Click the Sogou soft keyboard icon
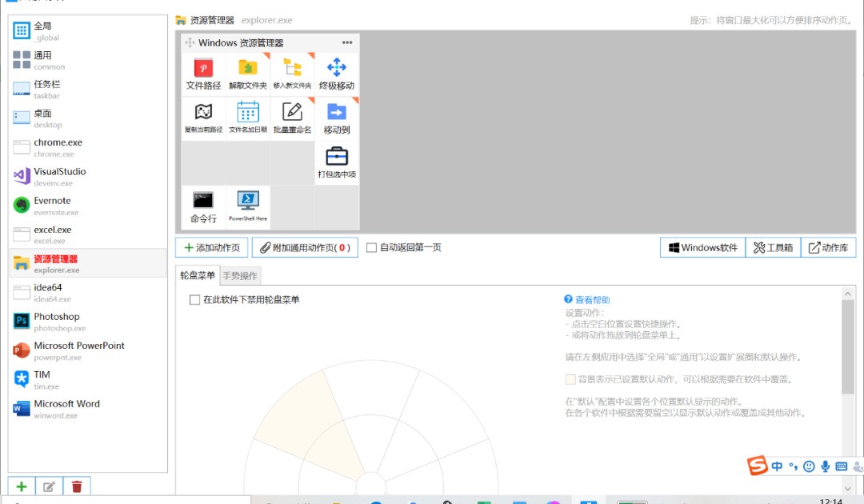 pyautogui.click(x=842, y=466)
